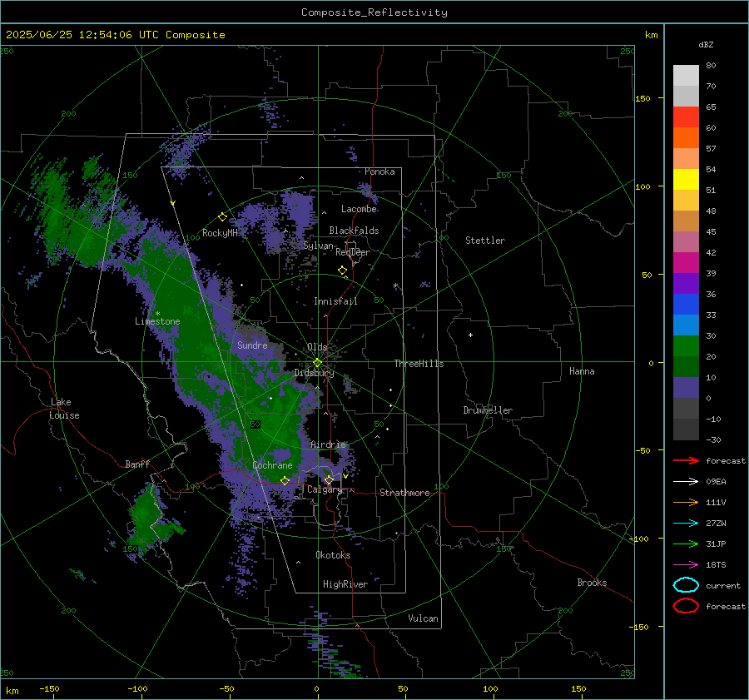This screenshot has width=749, height=700.
Task: Click the Brooks city label
Action: (592, 583)
